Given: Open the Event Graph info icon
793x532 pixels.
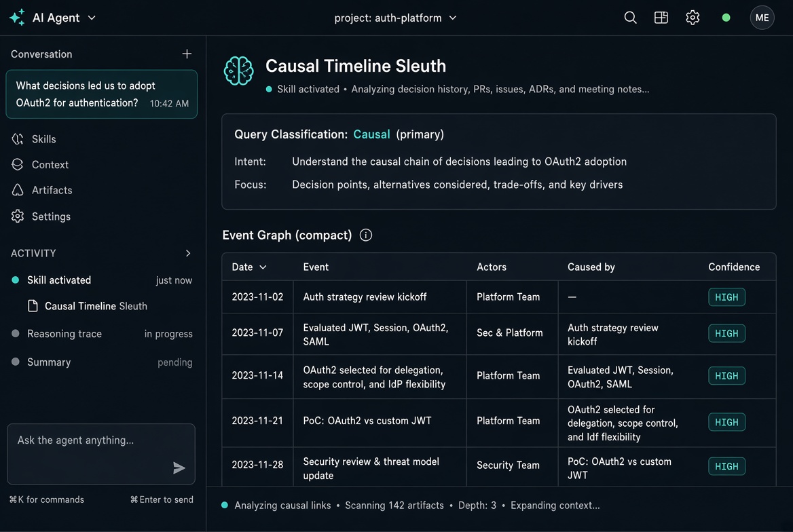Looking at the screenshot, I should tap(366, 235).
